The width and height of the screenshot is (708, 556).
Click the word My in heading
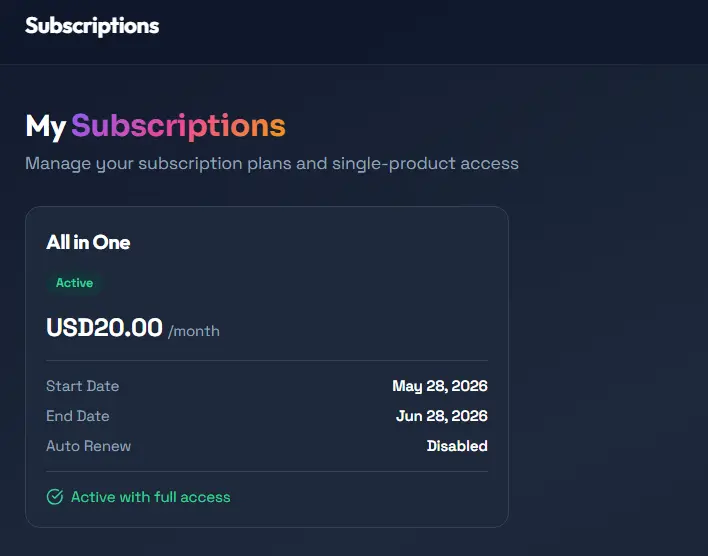[x=46, y=126]
